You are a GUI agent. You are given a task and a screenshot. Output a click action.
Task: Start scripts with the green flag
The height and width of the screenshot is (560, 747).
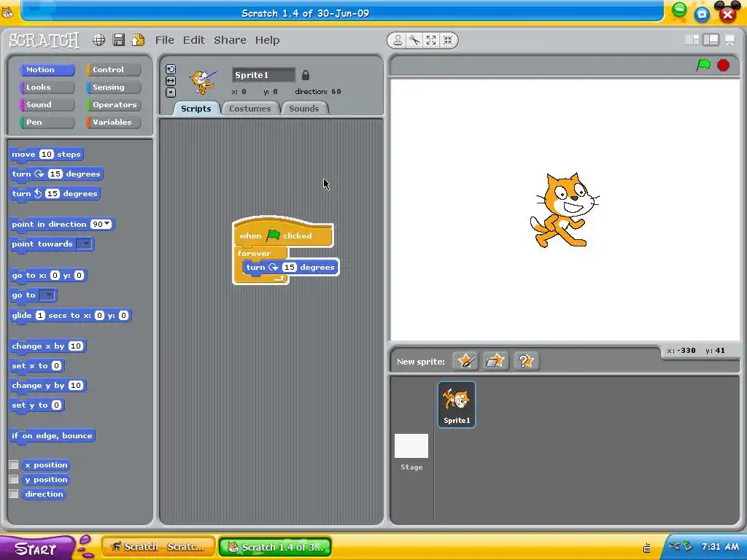point(703,65)
